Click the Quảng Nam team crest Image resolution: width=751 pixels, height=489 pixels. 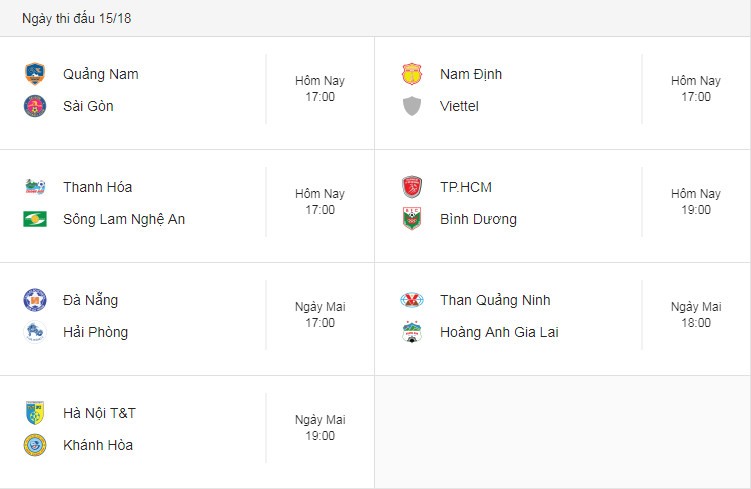click(x=35, y=74)
